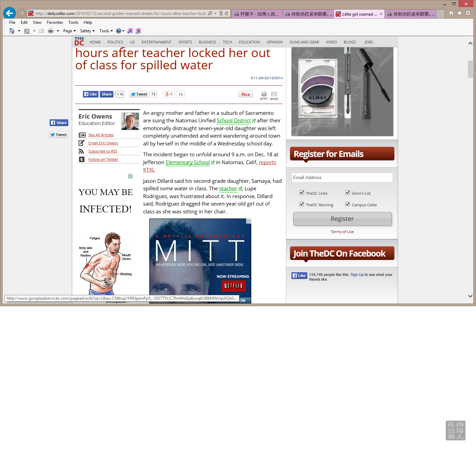This screenshot has width=476, height=456.
Task: Expand the Print dropdown arrow
Action: pyautogui.click(x=58, y=31)
